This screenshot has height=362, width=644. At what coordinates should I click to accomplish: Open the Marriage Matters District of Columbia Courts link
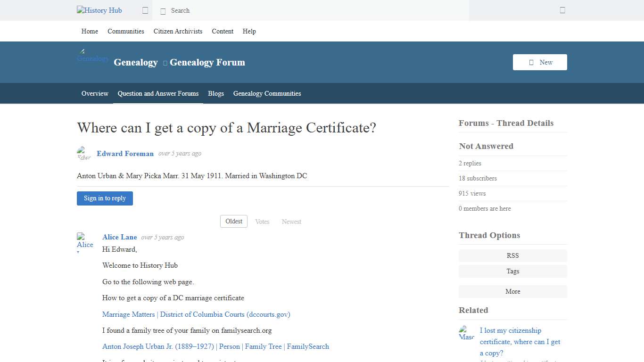(196, 314)
